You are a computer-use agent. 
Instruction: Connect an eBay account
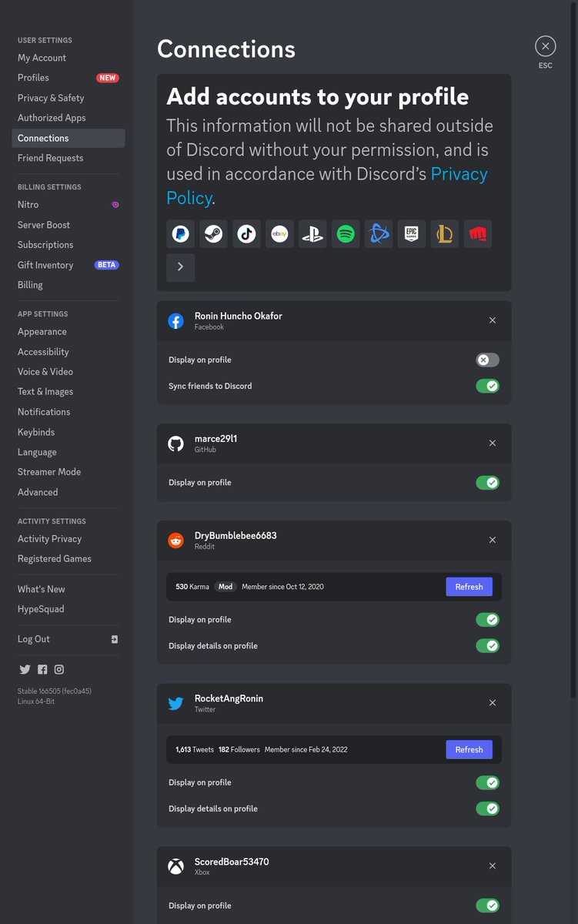pos(279,234)
